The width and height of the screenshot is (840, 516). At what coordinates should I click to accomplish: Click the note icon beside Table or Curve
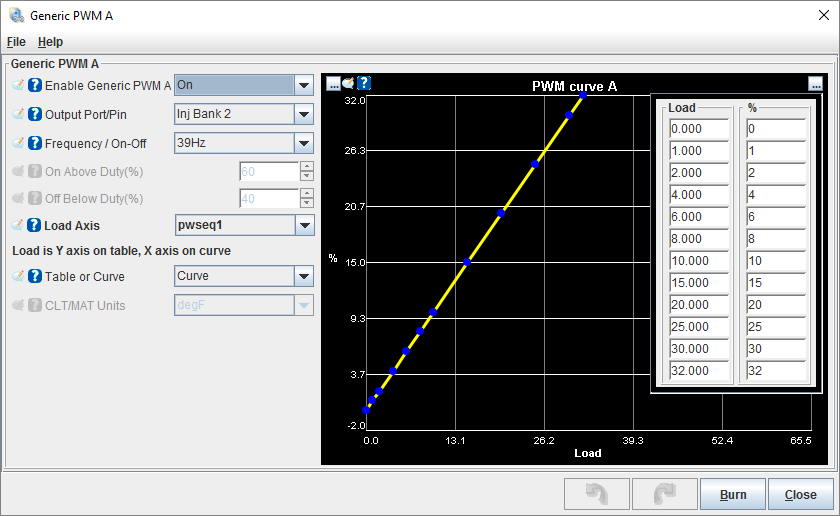(x=18, y=276)
